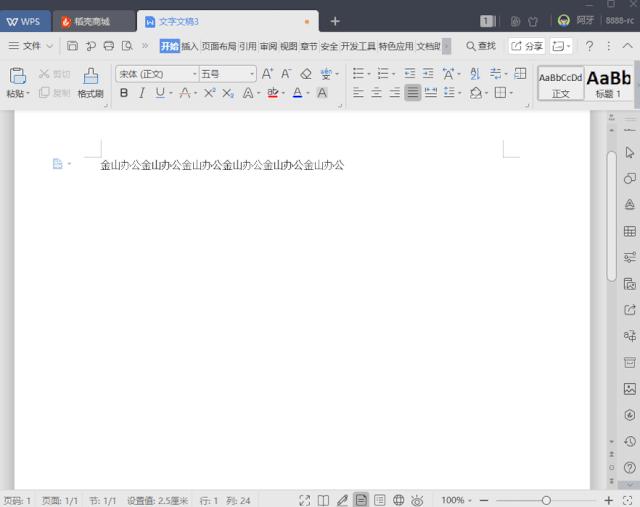Pick the font color red A swatch
Image resolution: width=640 pixels, height=507 pixels.
pyautogui.click(x=298, y=93)
